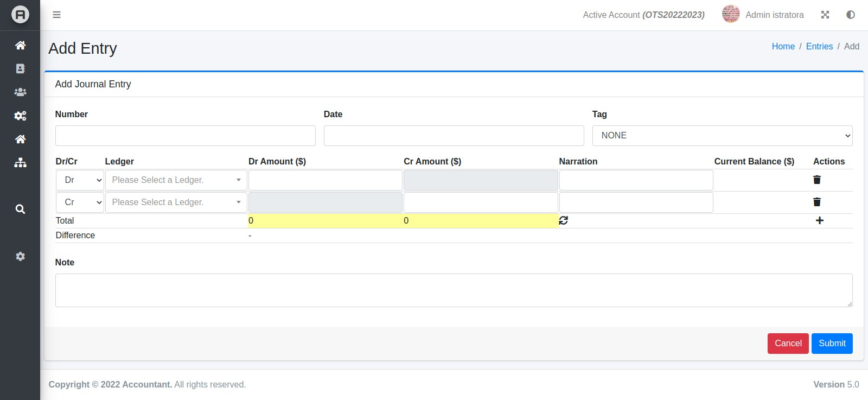Open the second row ledger selector
868x400 pixels.
click(x=176, y=202)
